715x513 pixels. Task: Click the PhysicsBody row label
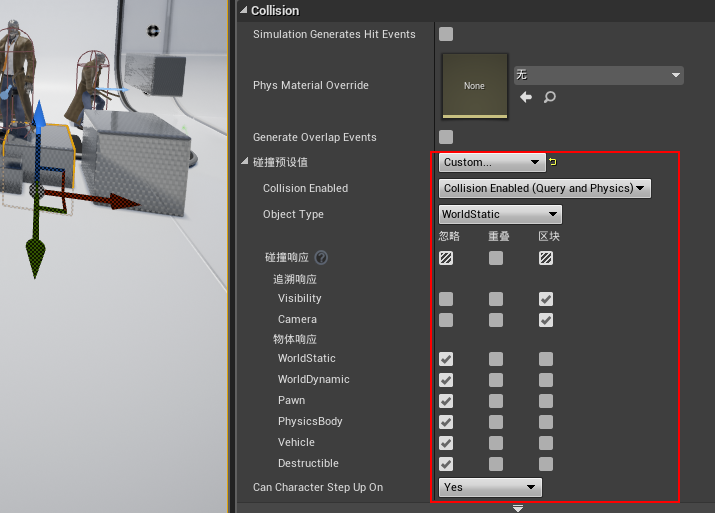(310, 421)
